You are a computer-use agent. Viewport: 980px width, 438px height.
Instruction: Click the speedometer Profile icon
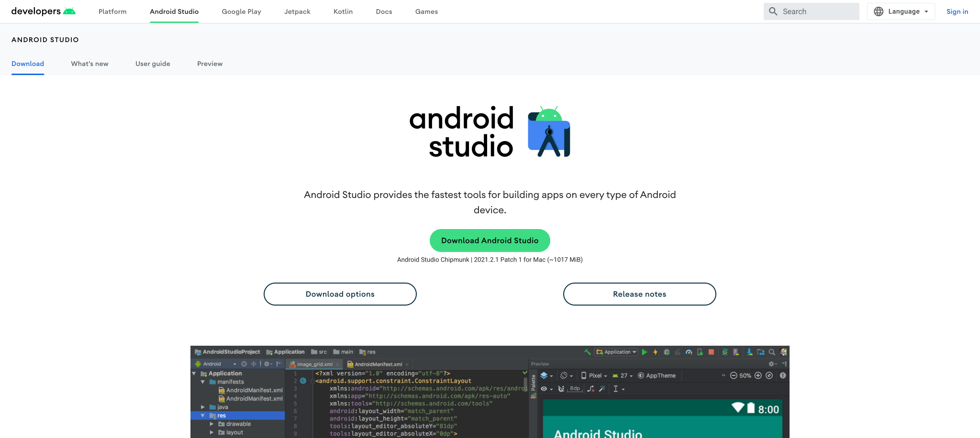[x=689, y=352]
